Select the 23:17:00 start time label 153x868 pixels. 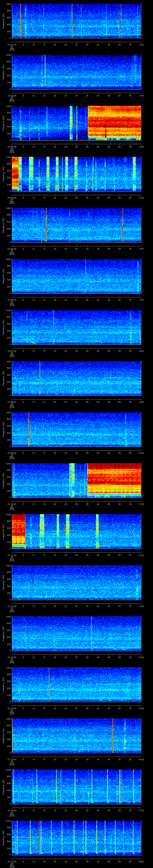point(12,861)
